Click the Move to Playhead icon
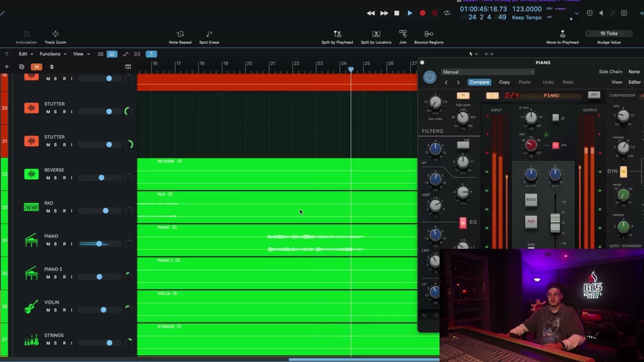The width and height of the screenshot is (644, 362). 562,34
